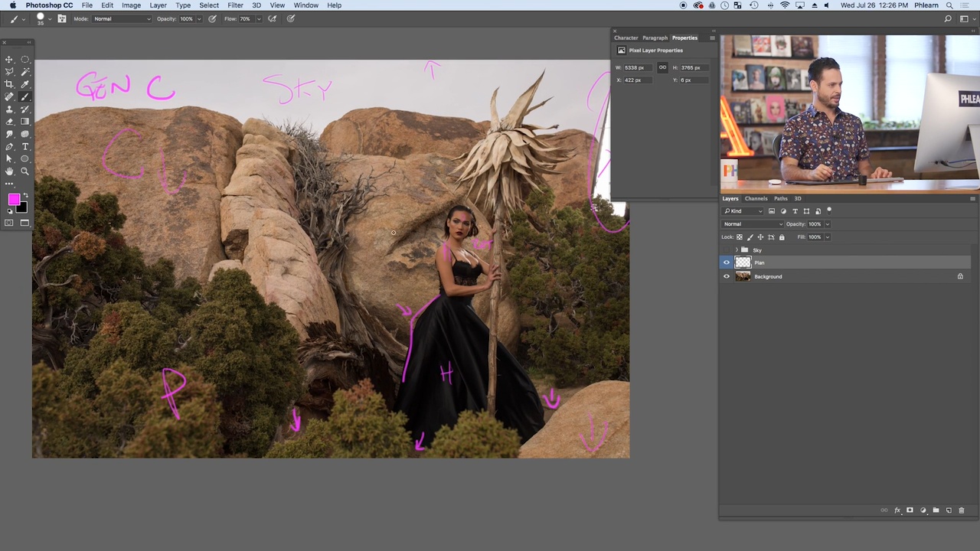Select the Horizontal Type tool

(x=24, y=146)
